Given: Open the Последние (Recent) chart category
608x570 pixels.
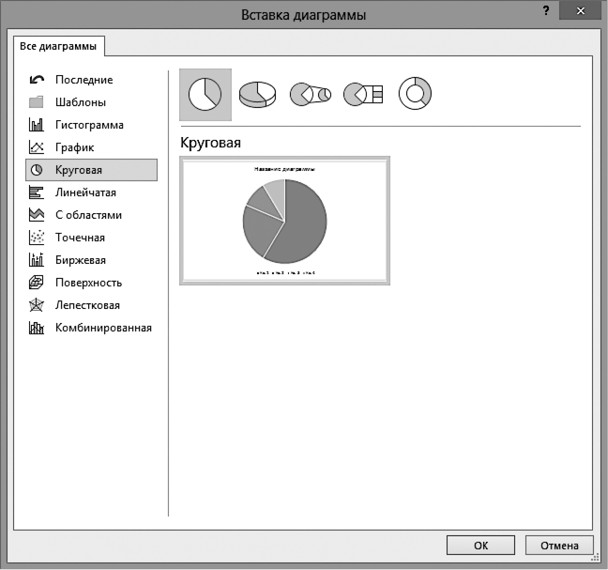Looking at the screenshot, I should click(84, 80).
